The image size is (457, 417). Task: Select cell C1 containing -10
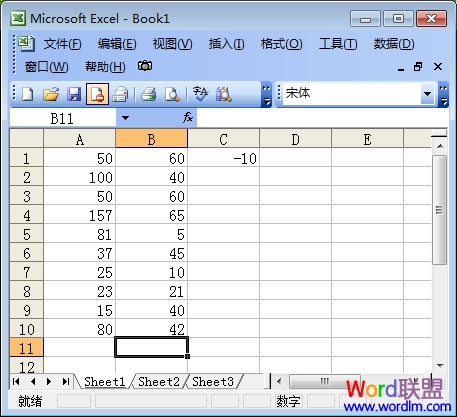click(223, 158)
